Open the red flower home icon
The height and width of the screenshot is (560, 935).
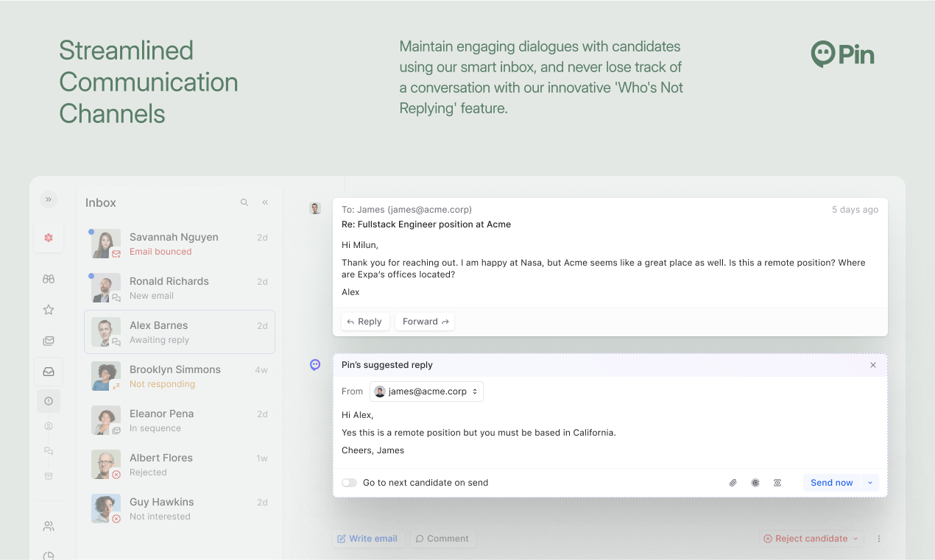pyautogui.click(x=49, y=238)
